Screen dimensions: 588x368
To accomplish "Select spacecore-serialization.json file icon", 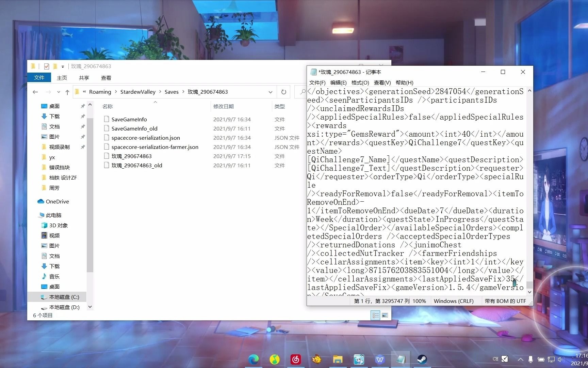I will (107, 138).
